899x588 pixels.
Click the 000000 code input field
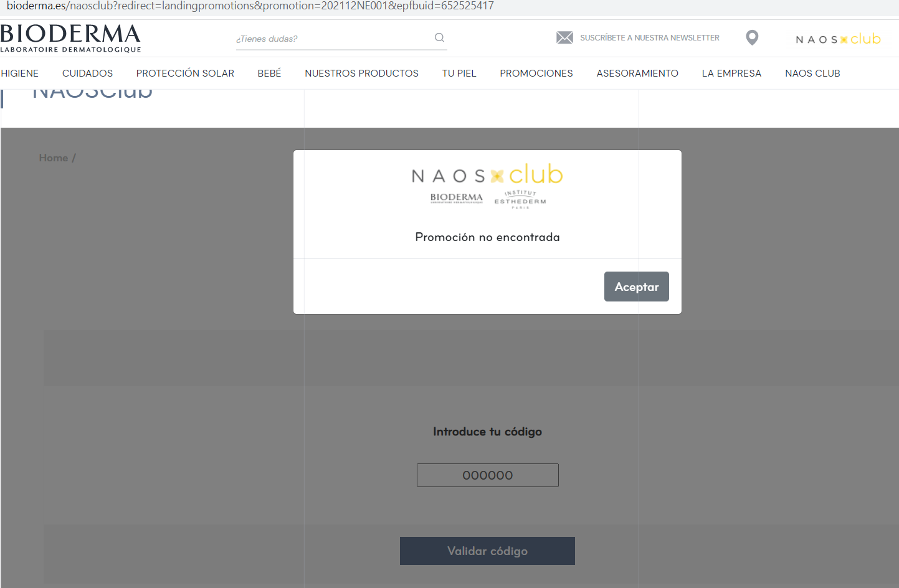click(488, 475)
